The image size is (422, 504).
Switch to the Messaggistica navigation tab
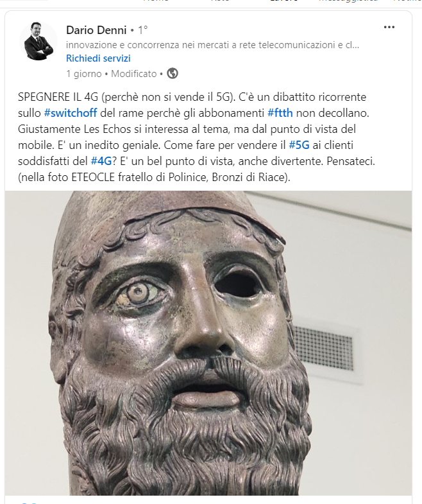point(348,1)
